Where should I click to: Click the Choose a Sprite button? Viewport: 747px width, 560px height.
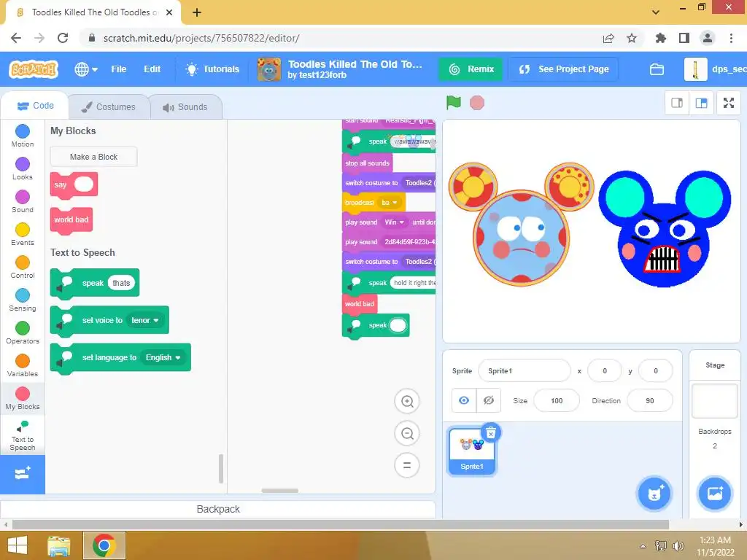654,494
